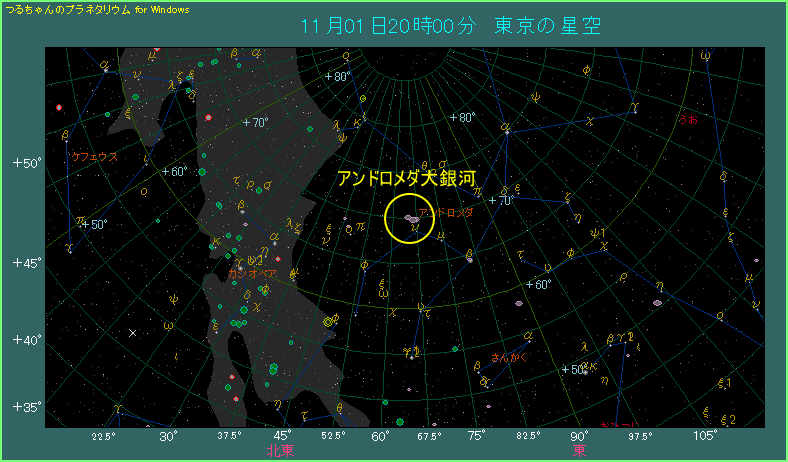Select the yellow spiral object left of Andromeda
This screenshot has height=462, width=788.
coord(329,321)
